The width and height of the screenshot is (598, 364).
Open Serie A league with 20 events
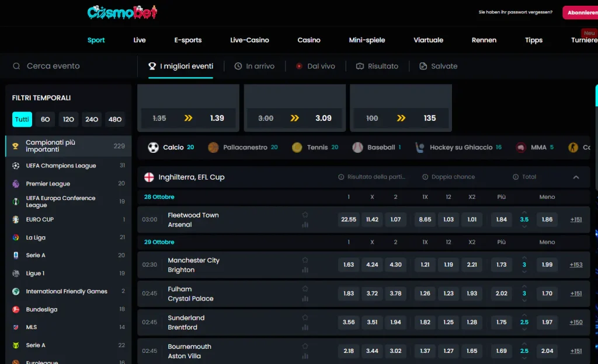[x=69, y=255]
